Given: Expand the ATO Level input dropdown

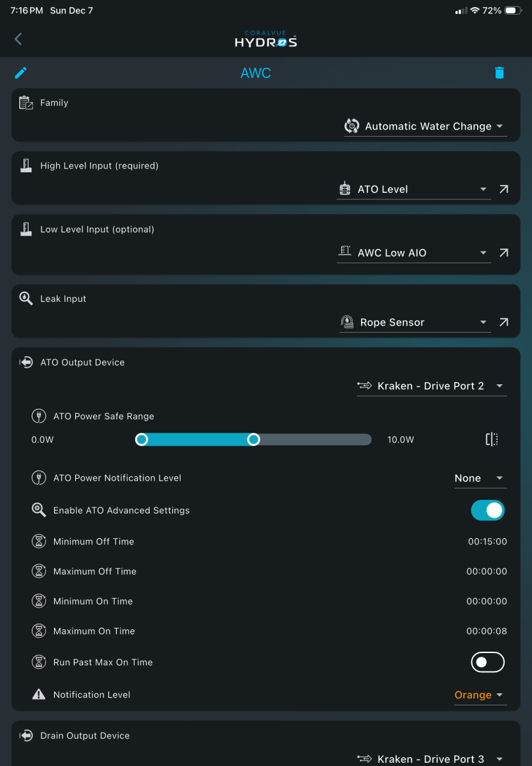Looking at the screenshot, I should (413, 189).
